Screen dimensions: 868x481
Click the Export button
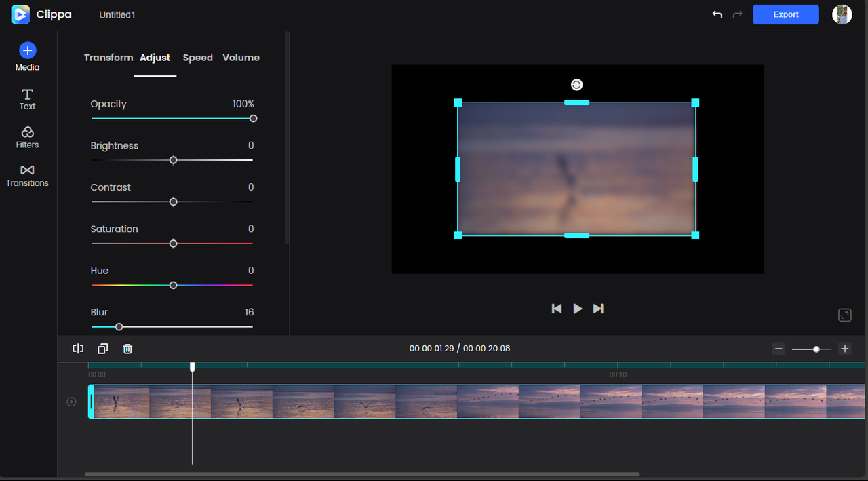click(786, 14)
